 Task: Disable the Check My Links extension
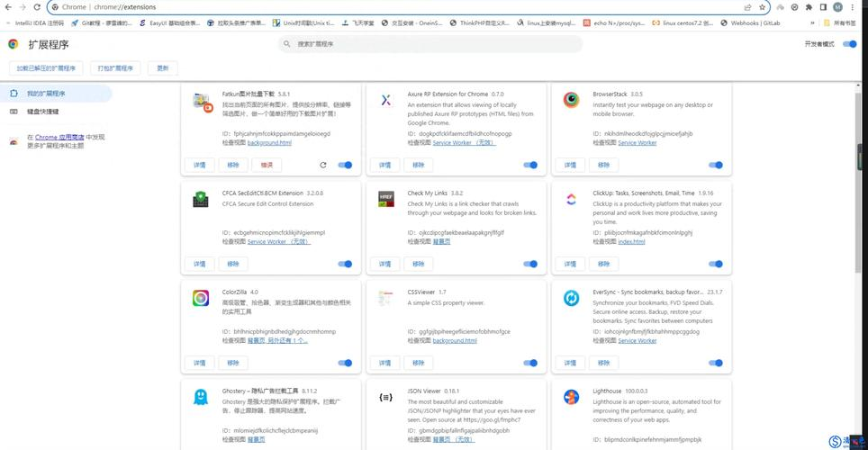pos(530,264)
